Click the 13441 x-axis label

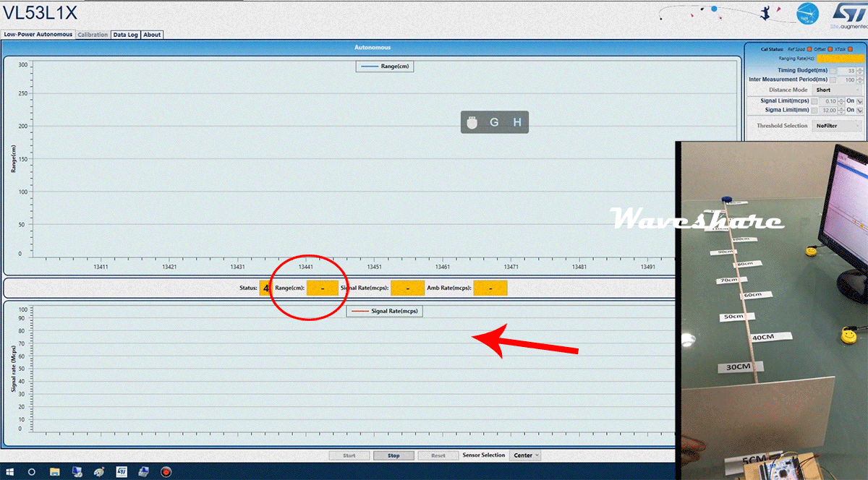(307, 267)
